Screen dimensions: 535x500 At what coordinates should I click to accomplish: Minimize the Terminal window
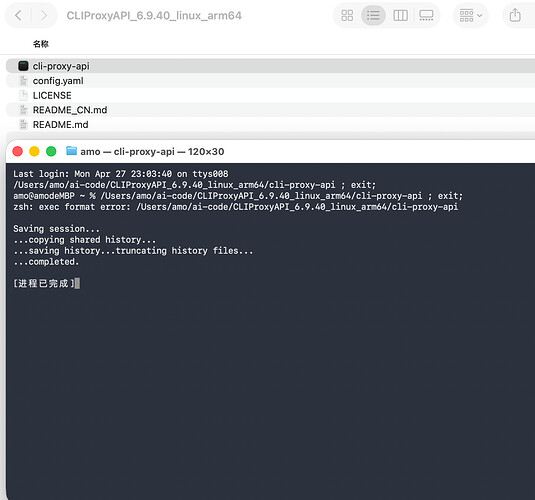click(x=34, y=151)
